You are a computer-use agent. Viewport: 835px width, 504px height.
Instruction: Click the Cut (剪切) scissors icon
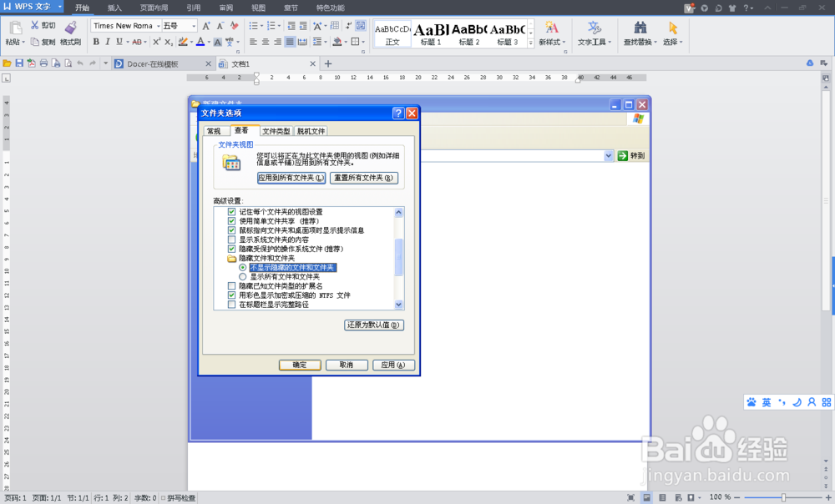tap(34, 25)
